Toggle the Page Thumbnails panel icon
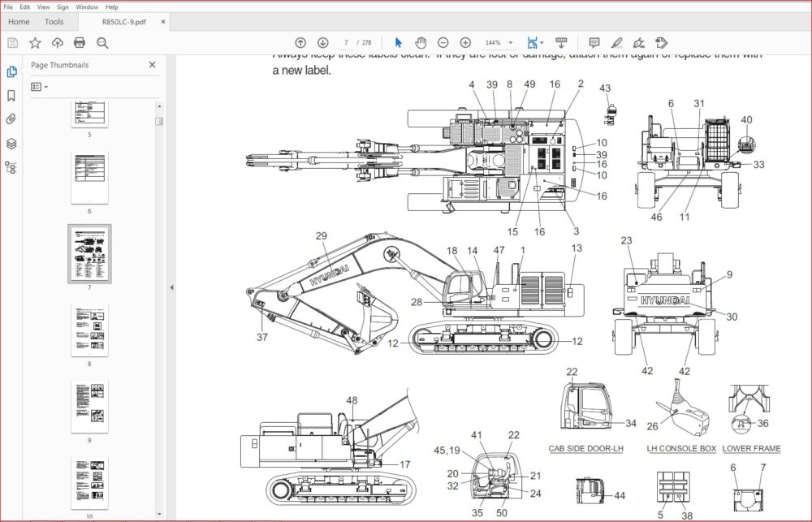The width and height of the screenshot is (812, 522). [11, 71]
